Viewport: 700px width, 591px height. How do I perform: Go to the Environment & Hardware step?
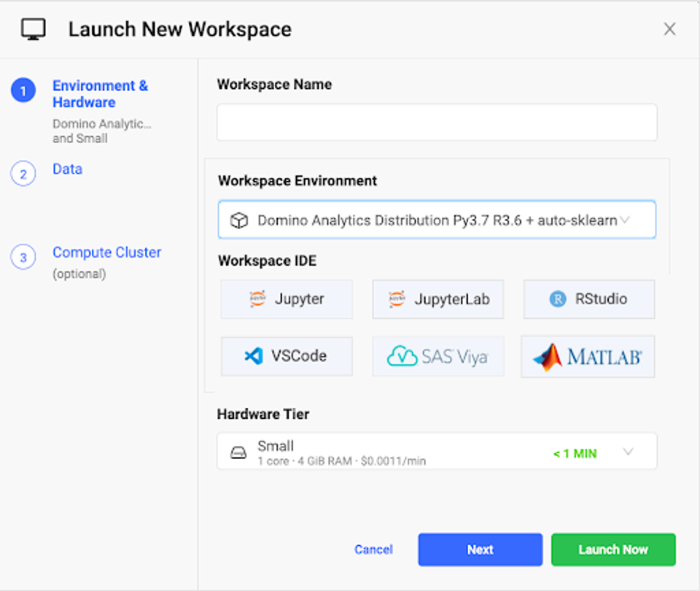[x=101, y=94]
